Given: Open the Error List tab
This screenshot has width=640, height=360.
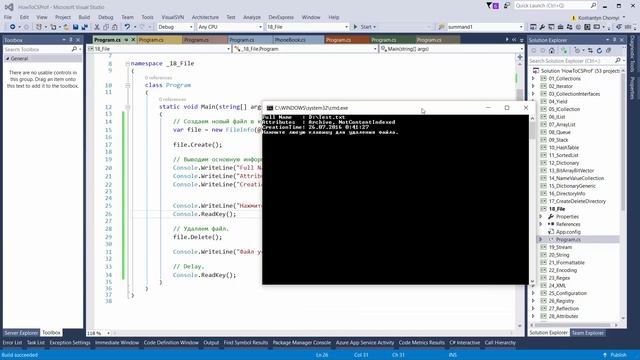Looking at the screenshot, I should [12, 343].
